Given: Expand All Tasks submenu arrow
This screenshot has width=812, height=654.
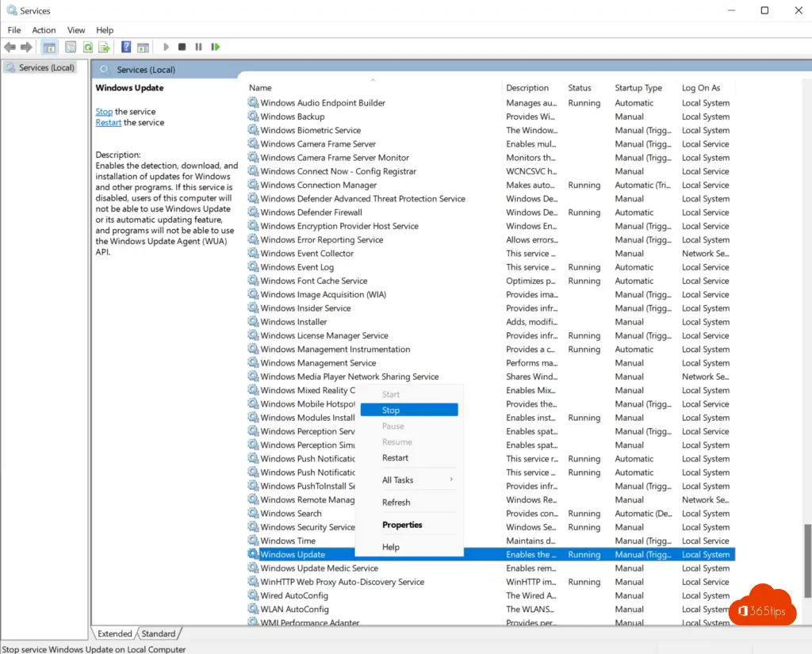Looking at the screenshot, I should (451, 480).
